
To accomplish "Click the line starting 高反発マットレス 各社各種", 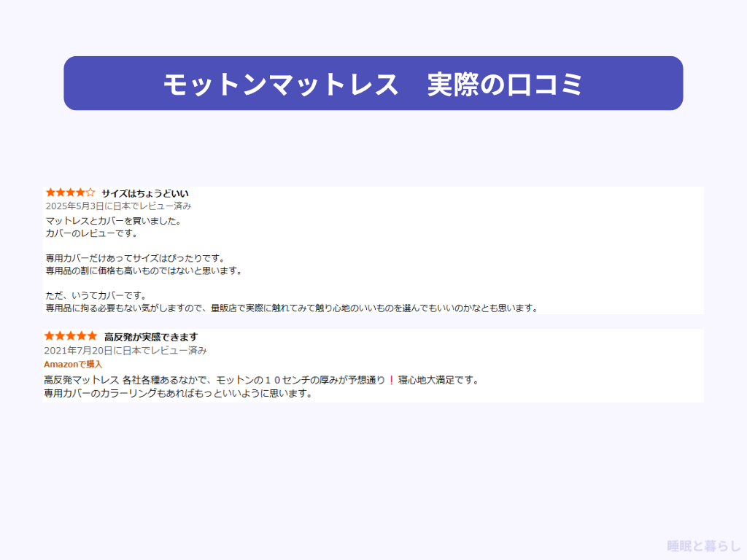I will pyautogui.click(x=262, y=380).
